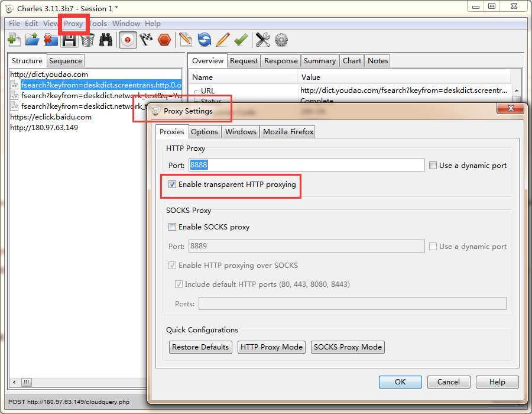Image resolution: width=532 pixels, height=414 pixels.
Task: Click the HTTP Proxy Mode button
Action: 271,347
